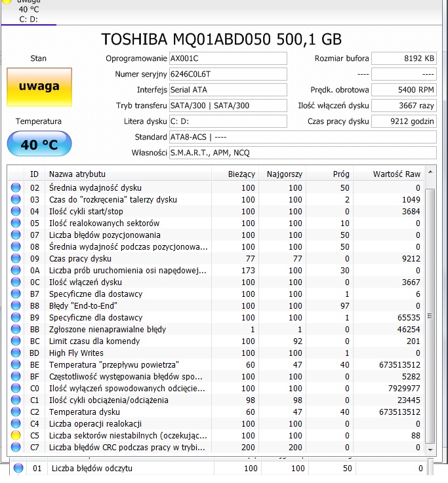Click the yellow 'uwaga' health status button
Screen dimensions: 448x483
39,87
